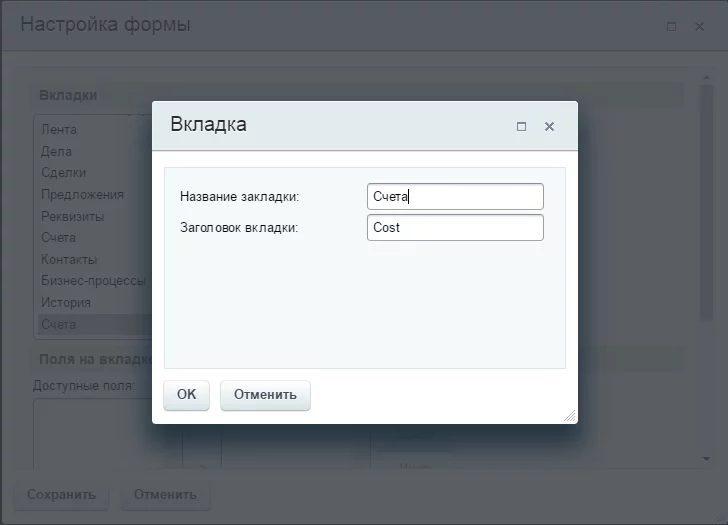Select the Дела tab entry
Viewport: 728px width, 525px height.
click(x=56, y=152)
